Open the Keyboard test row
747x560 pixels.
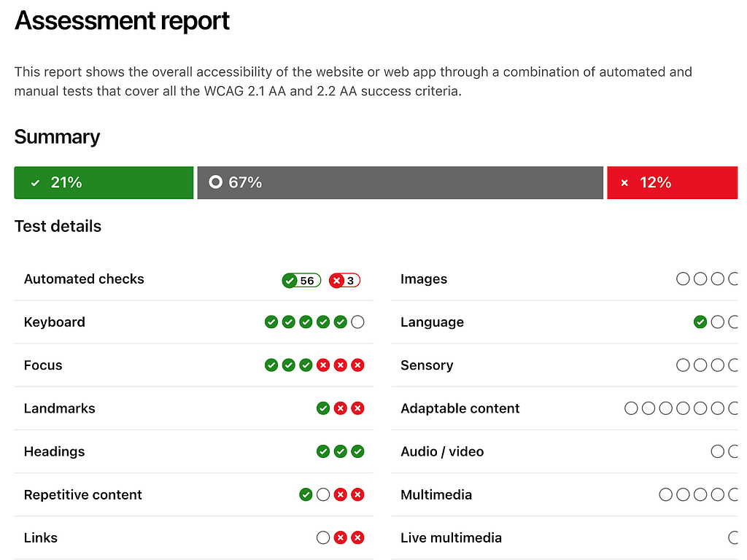click(x=194, y=322)
